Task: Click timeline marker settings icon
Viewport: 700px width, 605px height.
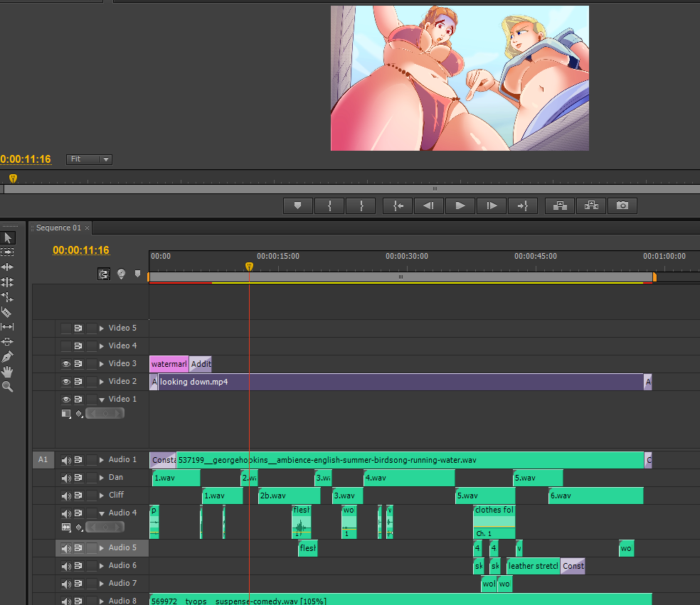Action: click(x=121, y=274)
